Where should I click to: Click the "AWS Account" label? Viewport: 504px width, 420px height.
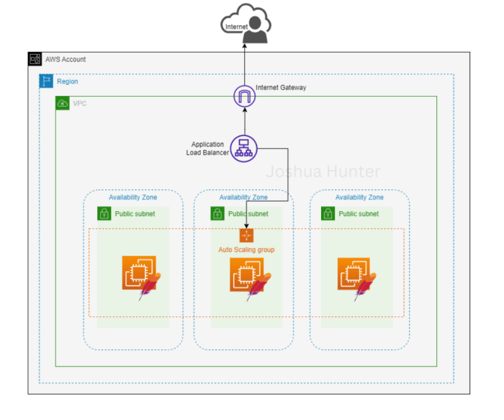point(66,60)
